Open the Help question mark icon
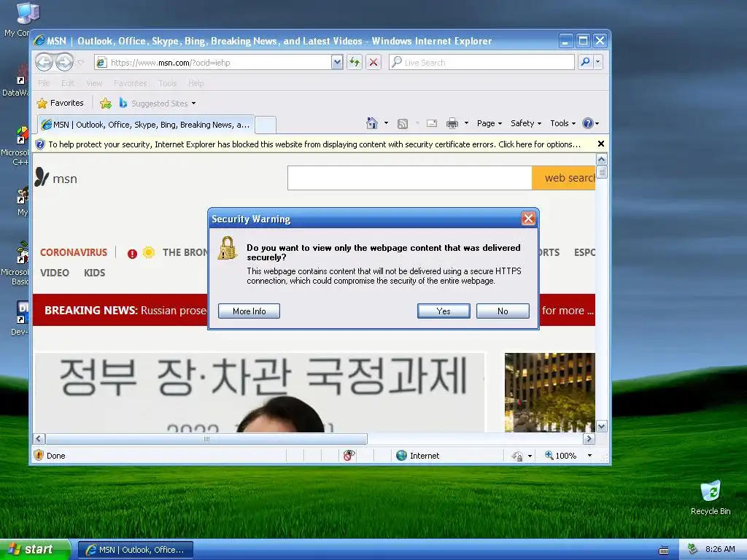Viewport: 747px width, 560px height. pos(588,123)
